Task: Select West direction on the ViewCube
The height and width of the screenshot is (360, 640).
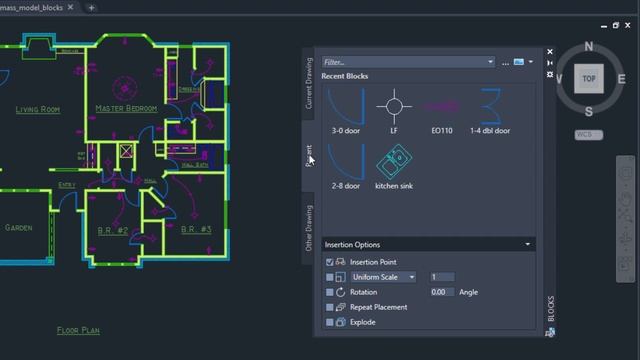Action: point(559,79)
